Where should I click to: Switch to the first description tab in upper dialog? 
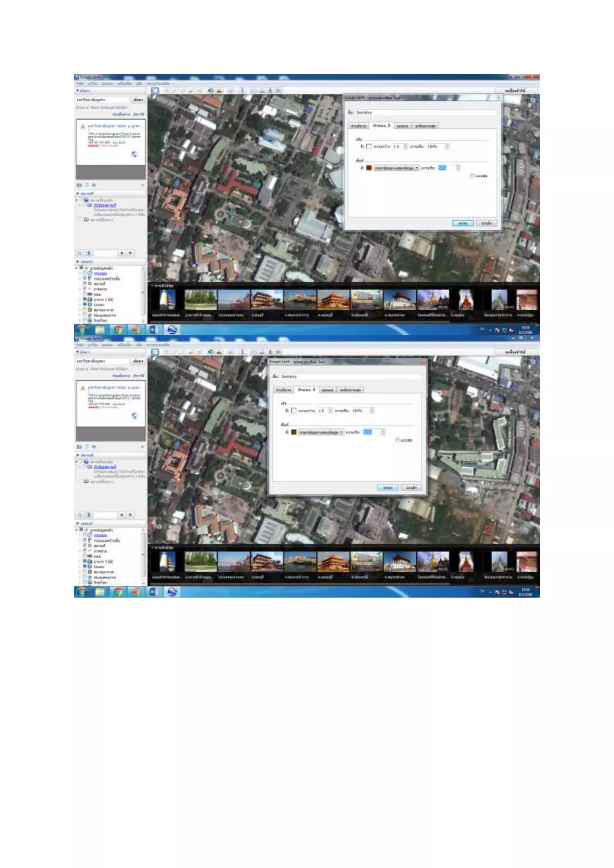point(359,126)
